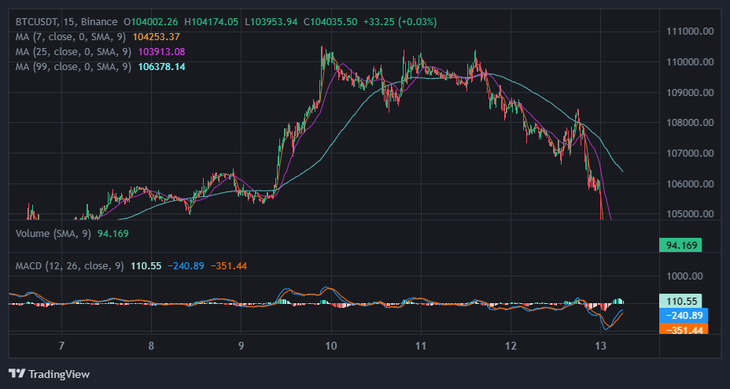Select the low price L103953.94
Image resolution: width=730 pixels, height=389 pixels.
271,22
